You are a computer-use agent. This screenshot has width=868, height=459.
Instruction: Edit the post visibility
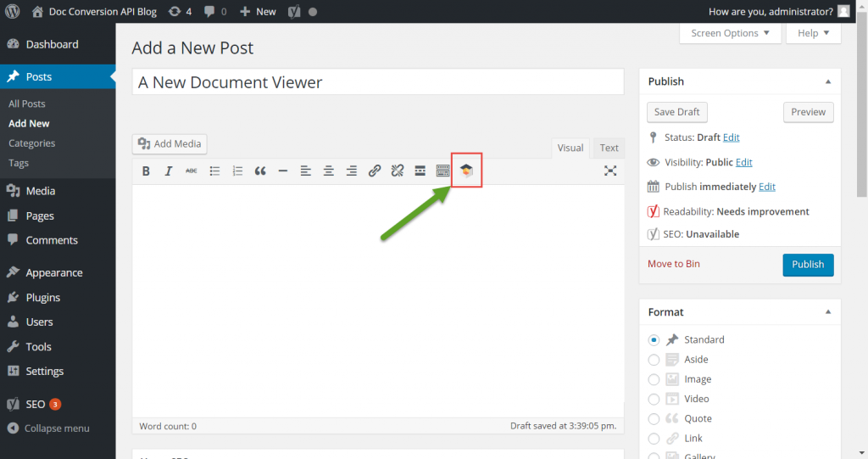(743, 162)
